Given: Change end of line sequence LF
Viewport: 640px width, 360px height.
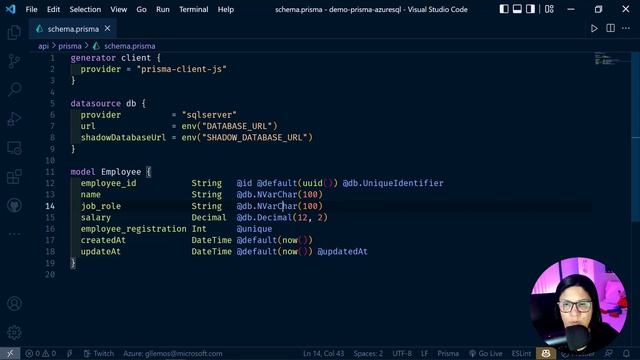Looking at the screenshot, I should point(424,353).
